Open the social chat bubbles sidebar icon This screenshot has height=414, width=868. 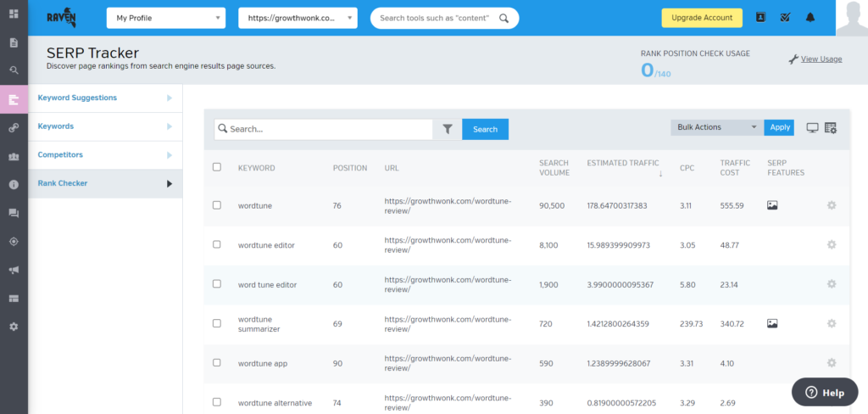pos(14,213)
